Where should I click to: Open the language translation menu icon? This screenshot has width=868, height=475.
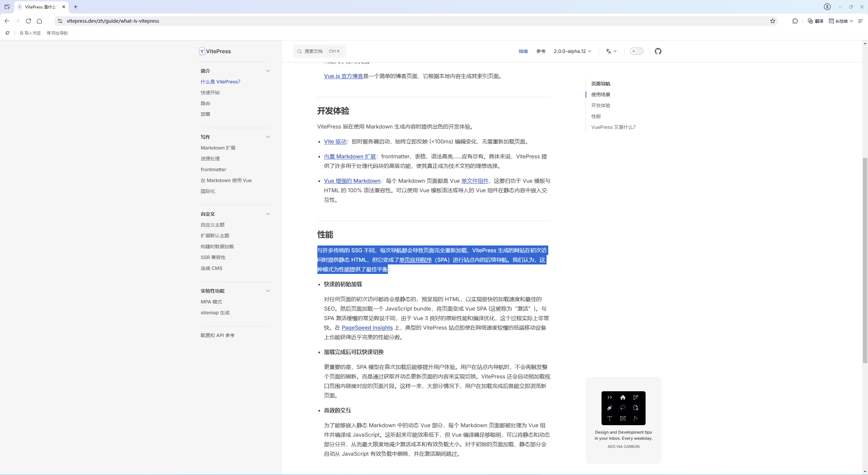(611, 51)
